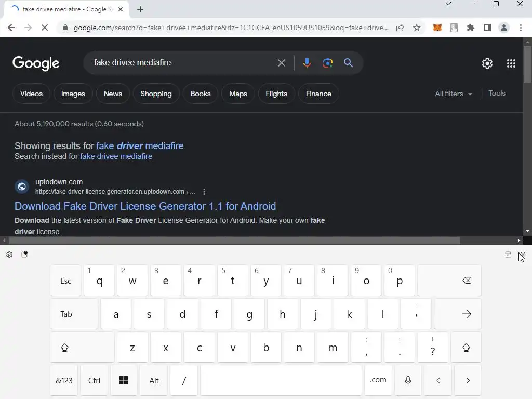This screenshot has width=532, height=399.
Task: Close the fake drivee mediafire tab
Action: [121, 9]
